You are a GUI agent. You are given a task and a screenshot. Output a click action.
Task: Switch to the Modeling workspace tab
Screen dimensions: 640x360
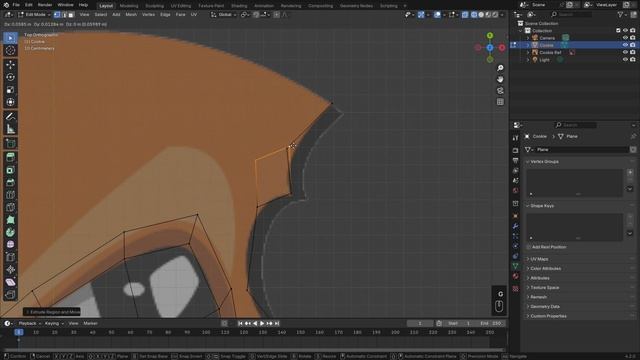click(x=129, y=6)
